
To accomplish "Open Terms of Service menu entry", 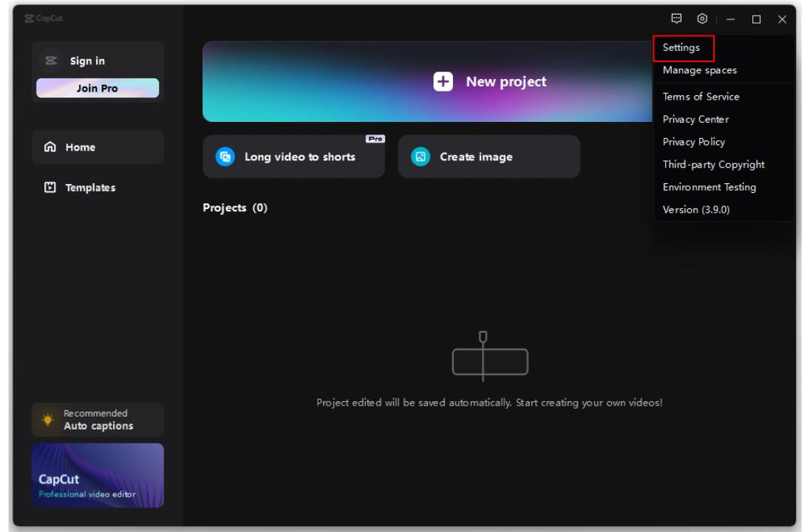I will pos(724,97).
